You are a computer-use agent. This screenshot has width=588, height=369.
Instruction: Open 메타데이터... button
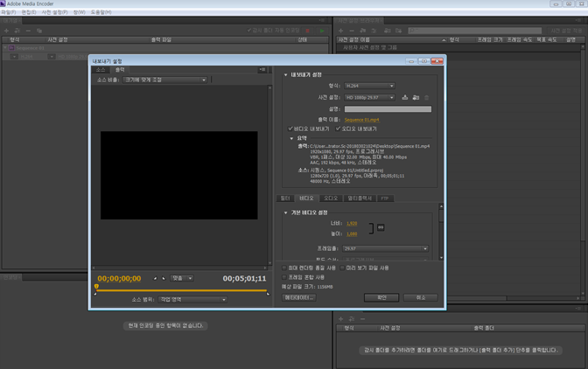pyautogui.click(x=299, y=297)
